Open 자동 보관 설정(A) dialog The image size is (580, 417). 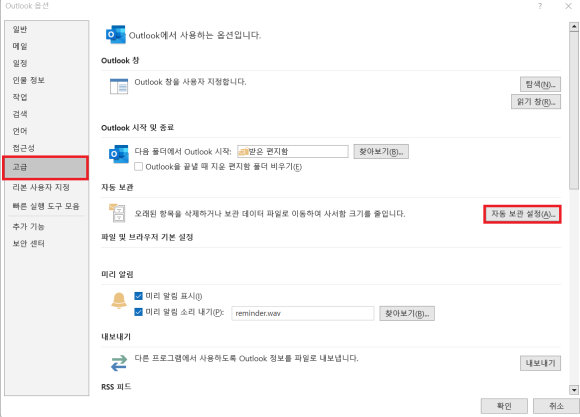[522, 214]
